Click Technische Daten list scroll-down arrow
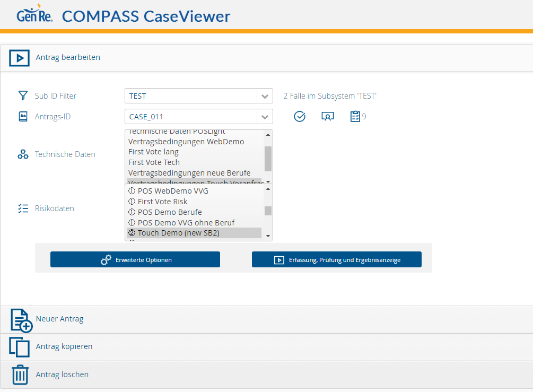533x392 pixels. [268, 182]
